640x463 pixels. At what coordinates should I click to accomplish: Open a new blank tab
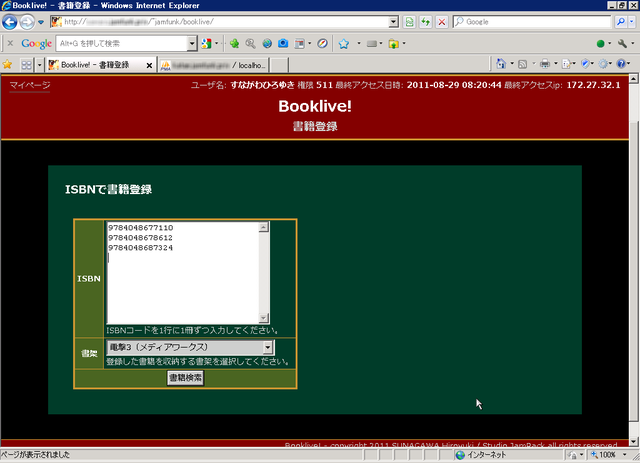point(279,65)
